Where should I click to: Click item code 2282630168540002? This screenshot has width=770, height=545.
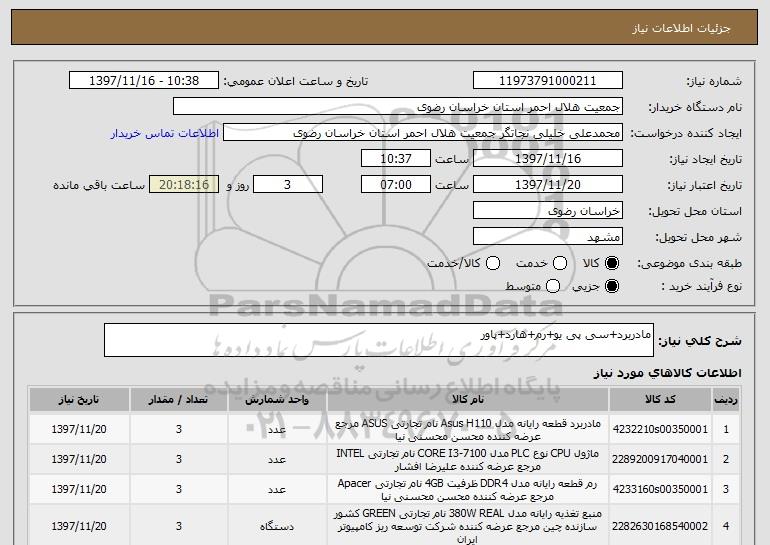[660, 526]
